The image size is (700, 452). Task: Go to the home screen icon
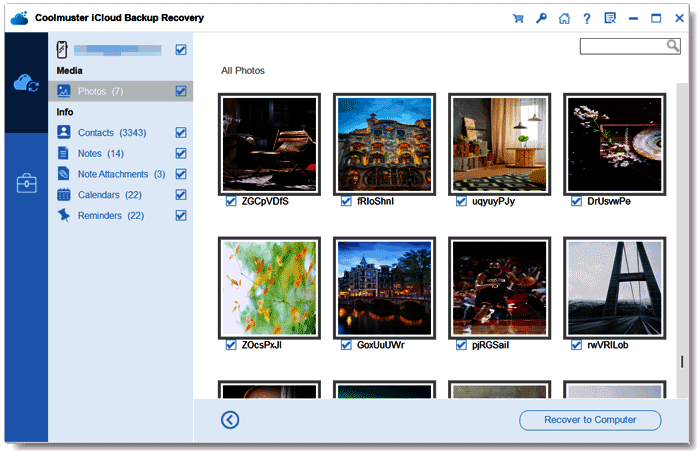(564, 18)
